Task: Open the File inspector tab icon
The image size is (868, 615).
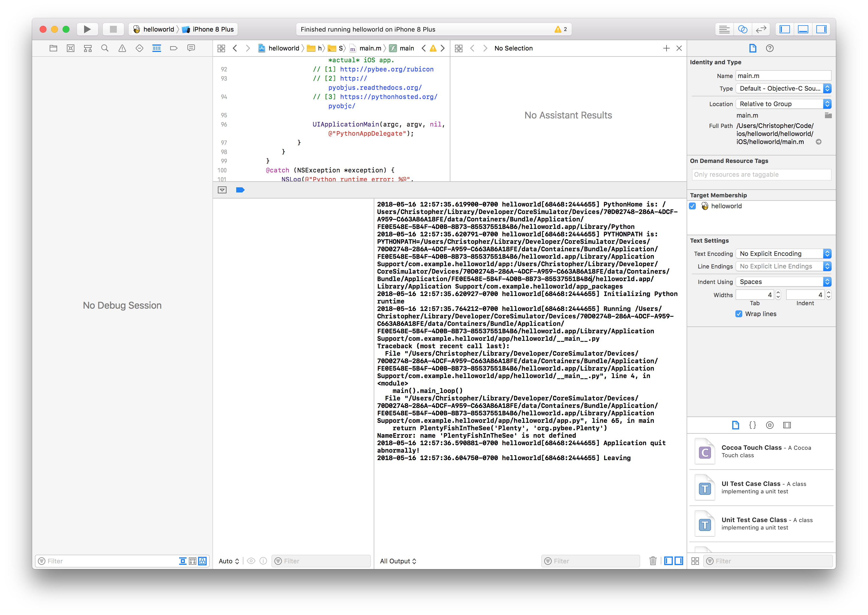Action: pyautogui.click(x=752, y=48)
